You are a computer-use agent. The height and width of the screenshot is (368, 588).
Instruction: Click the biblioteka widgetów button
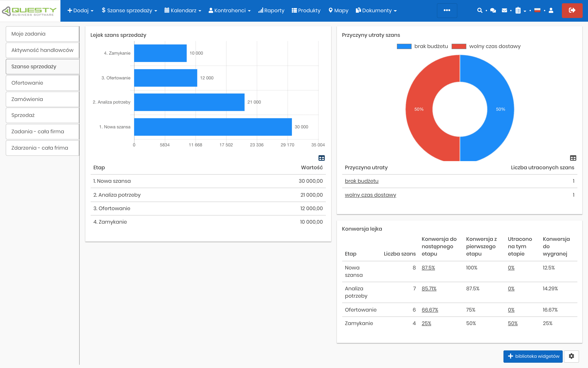533,356
